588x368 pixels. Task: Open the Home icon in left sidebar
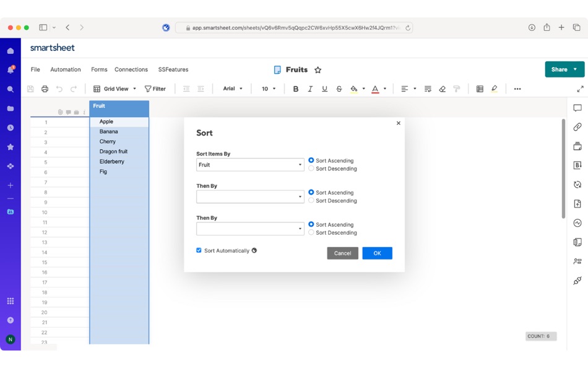pos(11,51)
